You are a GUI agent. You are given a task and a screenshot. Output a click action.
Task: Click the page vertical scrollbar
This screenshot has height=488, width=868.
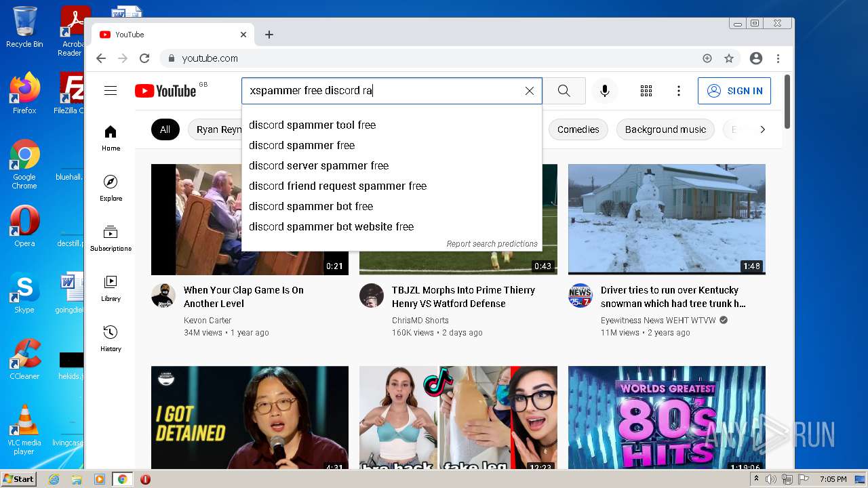coord(787,100)
